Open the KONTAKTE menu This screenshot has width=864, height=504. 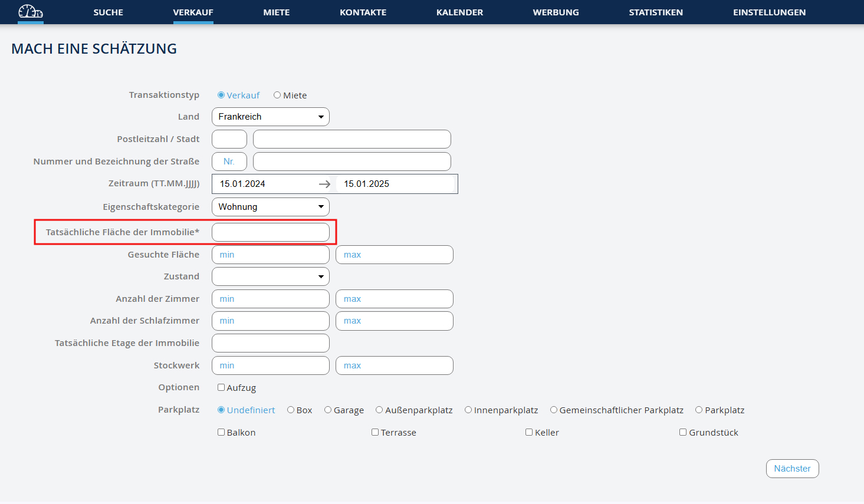(x=363, y=12)
